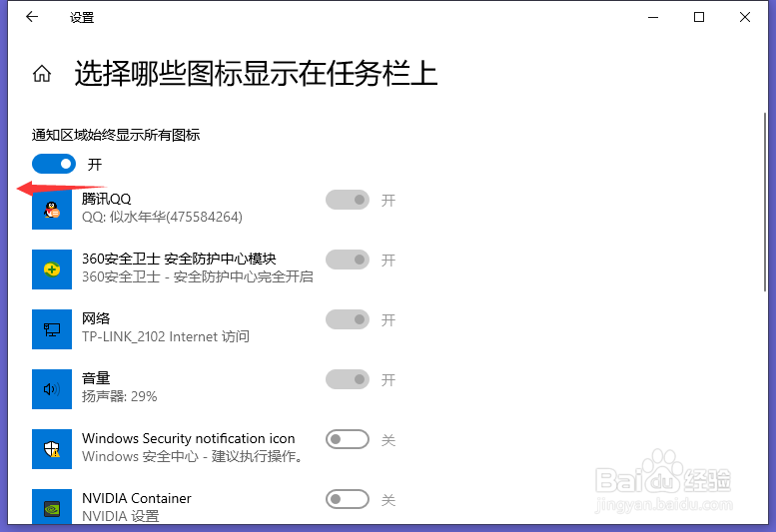This screenshot has width=776, height=532.
Task: Select the 腾讯QQ label text
Action: [x=107, y=199]
